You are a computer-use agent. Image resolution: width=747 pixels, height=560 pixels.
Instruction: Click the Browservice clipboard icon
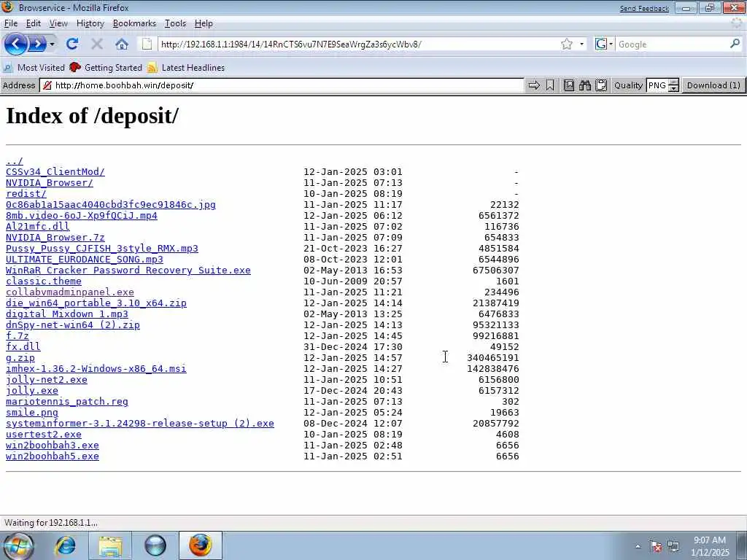tap(601, 85)
